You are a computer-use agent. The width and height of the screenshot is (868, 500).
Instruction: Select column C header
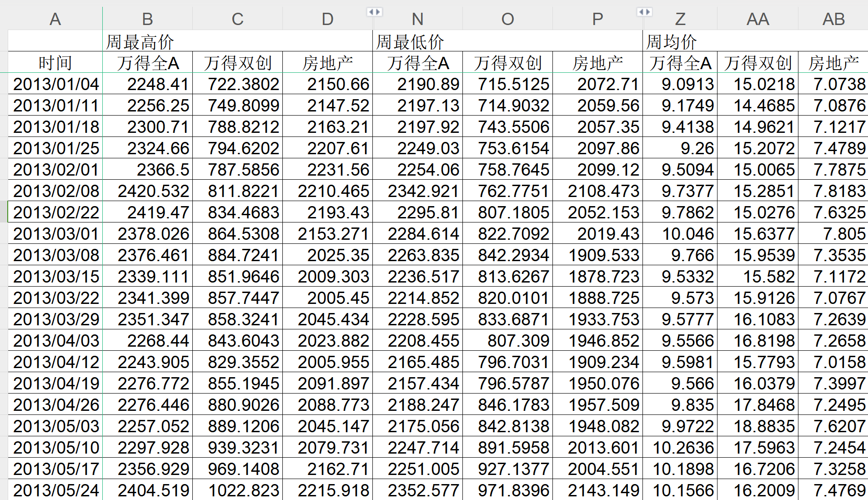[237, 19]
